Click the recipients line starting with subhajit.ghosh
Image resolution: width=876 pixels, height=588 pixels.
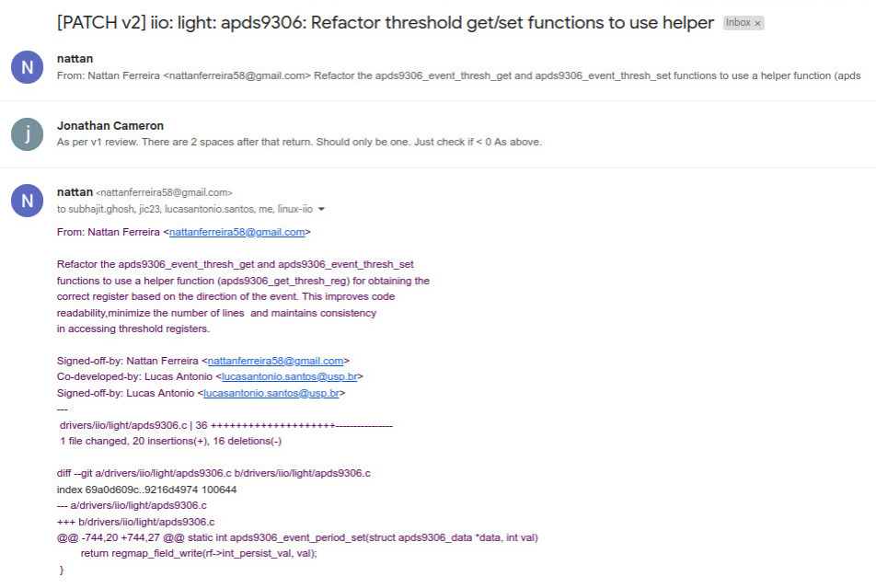pyautogui.click(x=185, y=209)
